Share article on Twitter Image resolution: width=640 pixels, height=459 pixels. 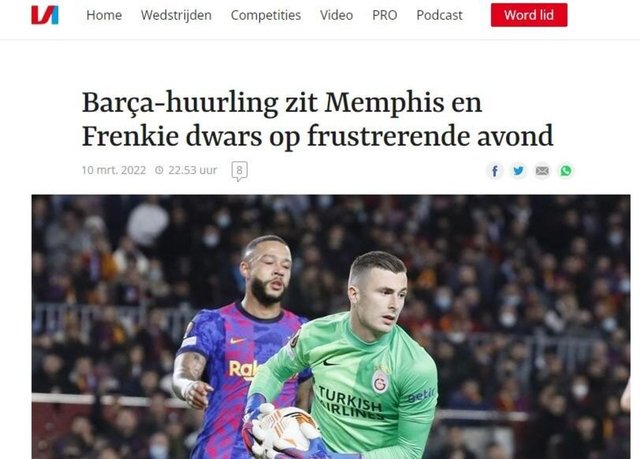click(x=518, y=171)
